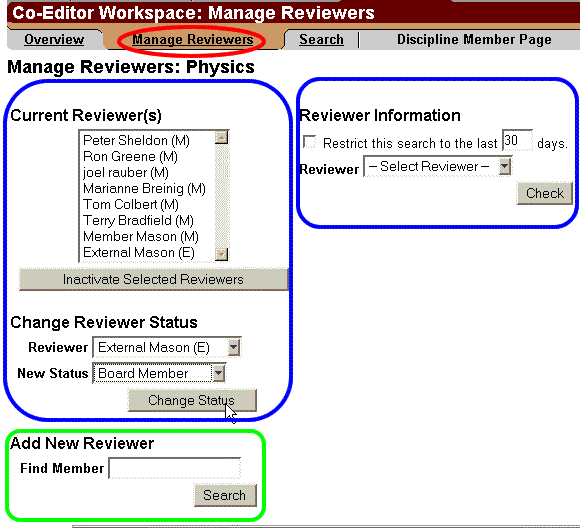Click Inactivate Selected Reviewers button

pos(154,279)
